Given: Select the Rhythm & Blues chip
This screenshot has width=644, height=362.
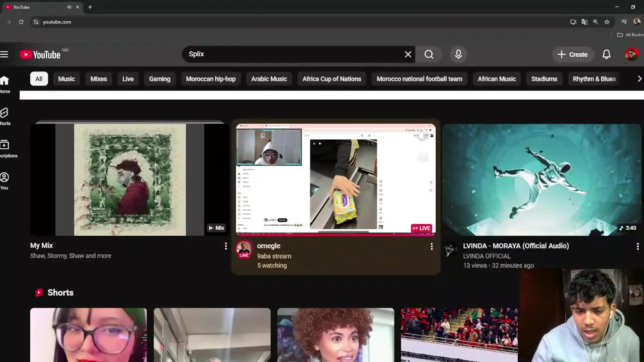Looking at the screenshot, I should [594, 79].
